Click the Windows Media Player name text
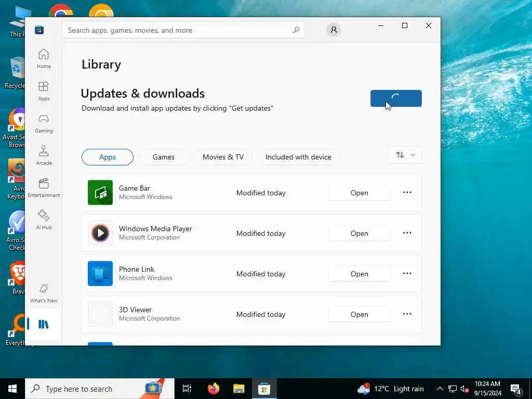The width and height of the screenshot is (532, 399). [155, 229]
